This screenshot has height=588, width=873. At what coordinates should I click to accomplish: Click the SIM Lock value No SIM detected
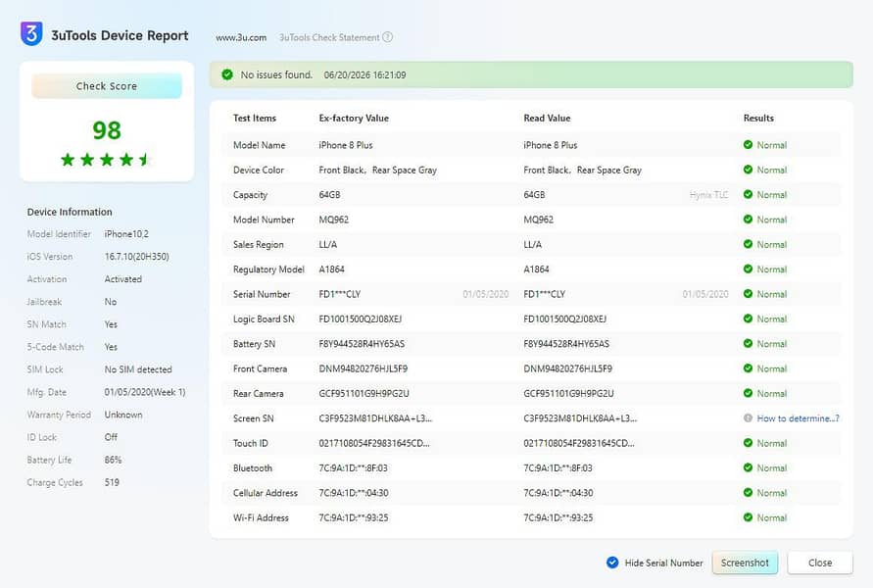click(x=138, y=369)
